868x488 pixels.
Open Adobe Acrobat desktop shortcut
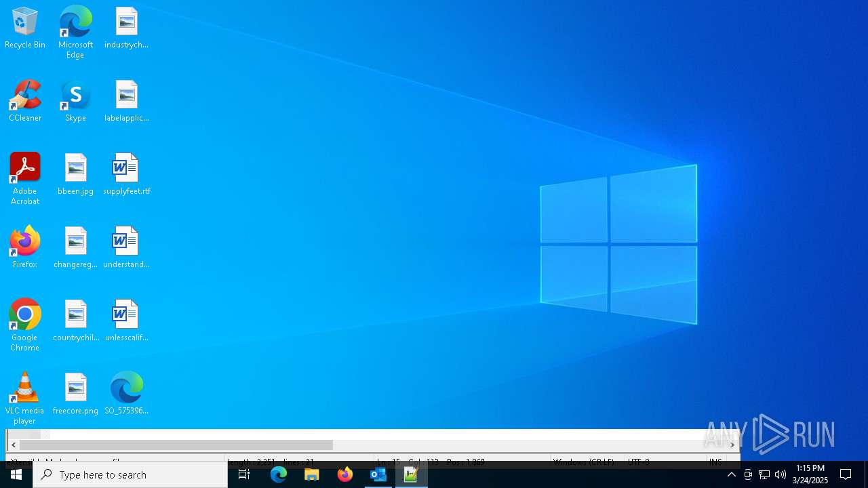tap(25, 179)
